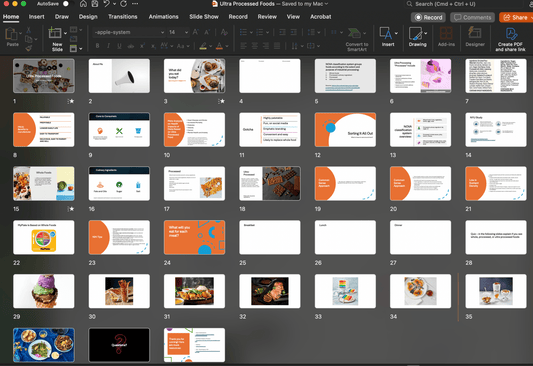Click the Justify alignment icon
This screenshot has height=366, width=533.
[277, 46]
